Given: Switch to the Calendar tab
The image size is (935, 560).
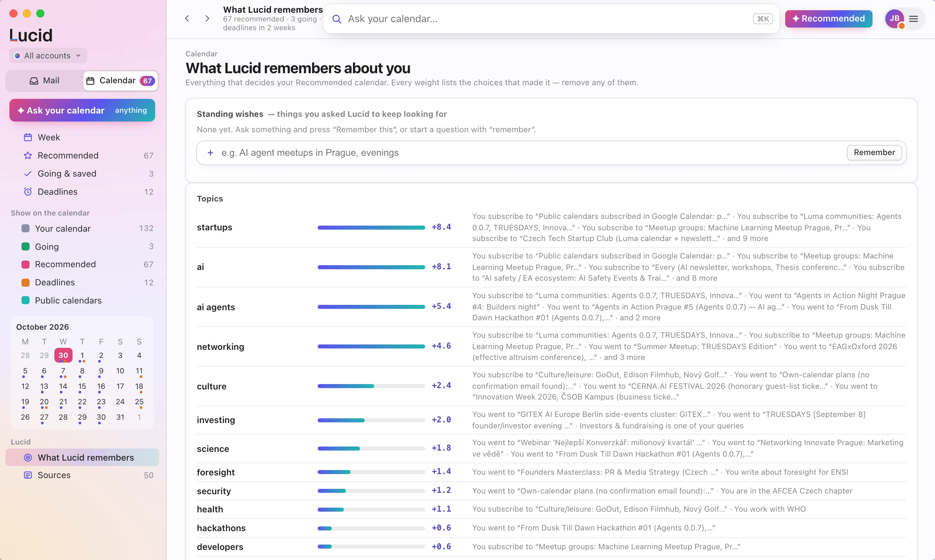Looking at the screenshot, I should pyautogui.click(x=121, y=80).
